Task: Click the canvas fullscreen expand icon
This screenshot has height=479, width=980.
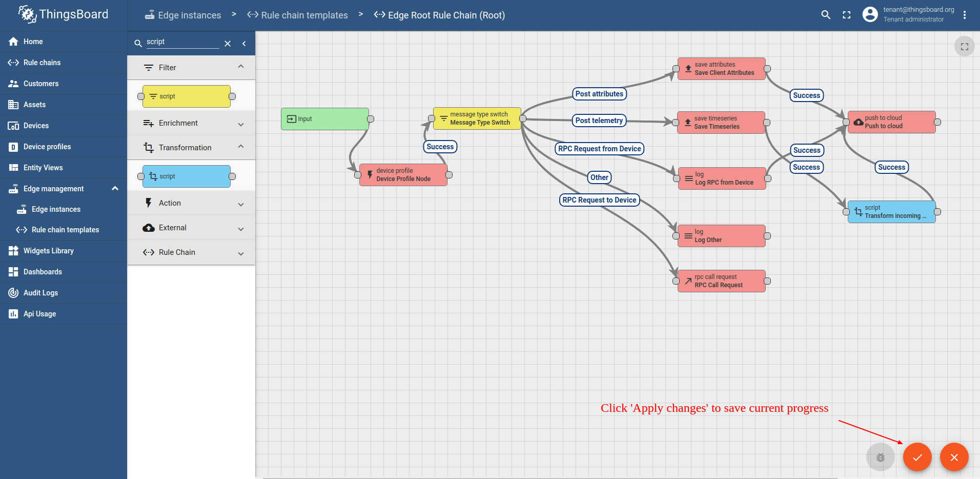Action: tap(964, 47)
